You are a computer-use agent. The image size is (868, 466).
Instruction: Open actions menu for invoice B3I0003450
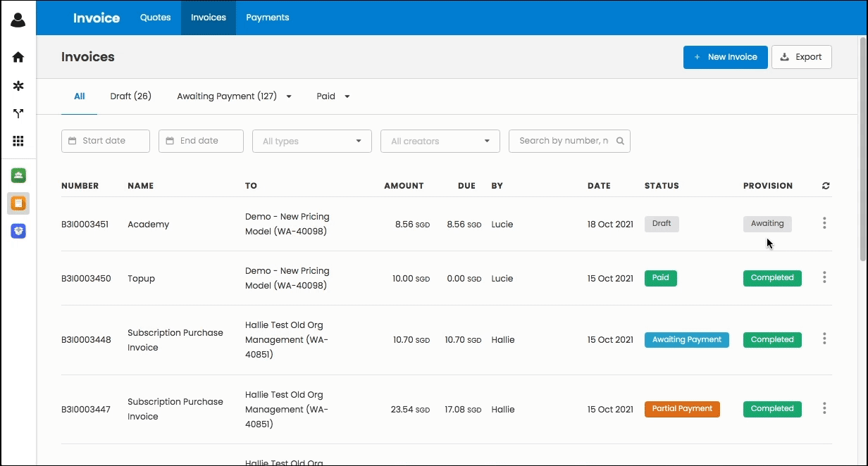(824, 277)
